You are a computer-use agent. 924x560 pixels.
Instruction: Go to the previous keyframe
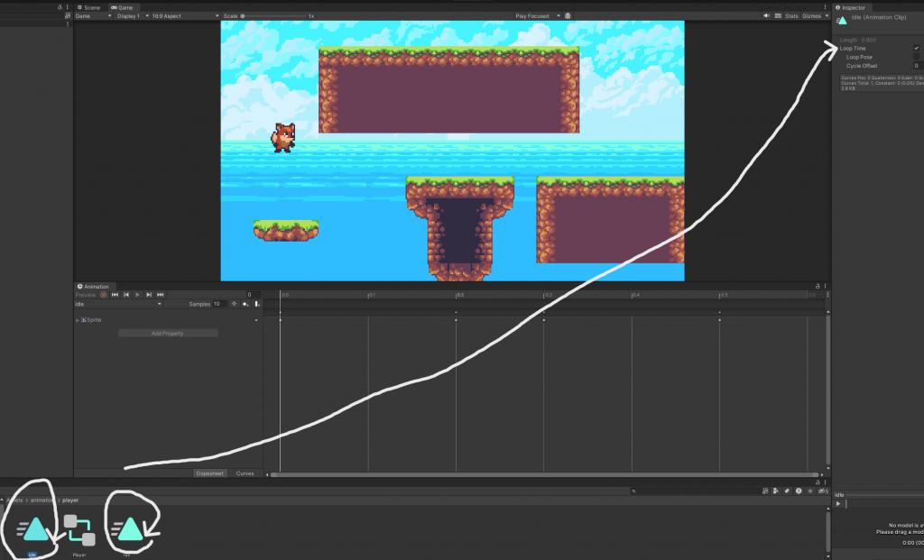(x=126, y=295)
